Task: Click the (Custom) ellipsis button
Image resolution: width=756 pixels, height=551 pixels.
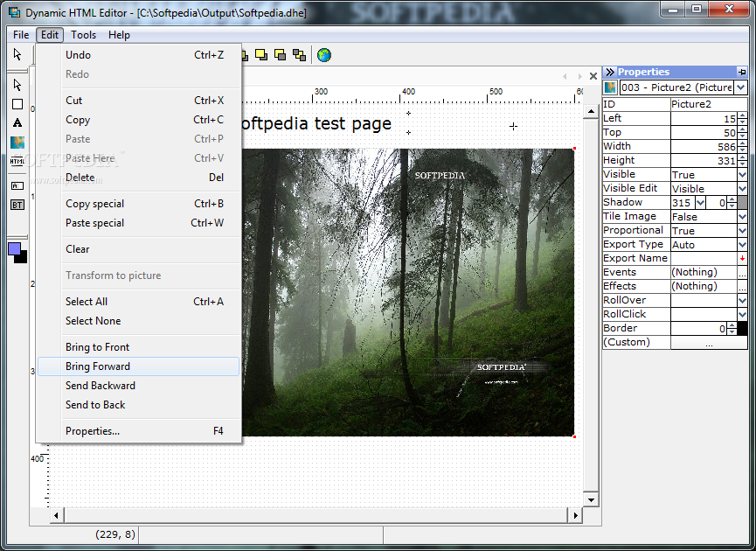Action: click(709, 343)
